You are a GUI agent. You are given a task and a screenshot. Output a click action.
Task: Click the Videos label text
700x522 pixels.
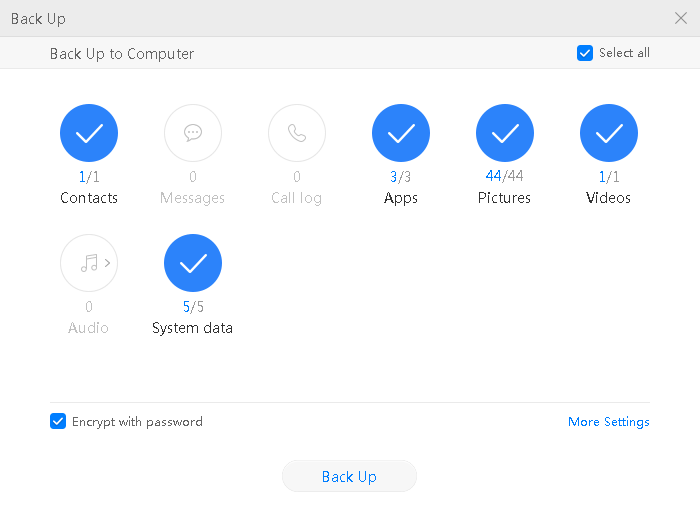tap(609, 198)
